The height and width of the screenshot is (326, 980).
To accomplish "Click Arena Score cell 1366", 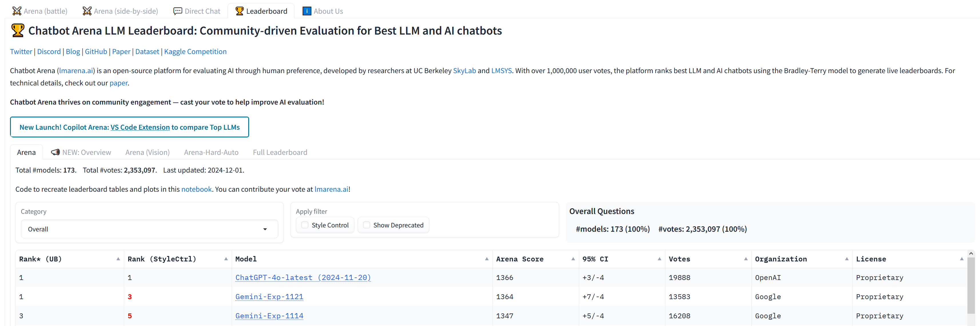I will [535, 277].
